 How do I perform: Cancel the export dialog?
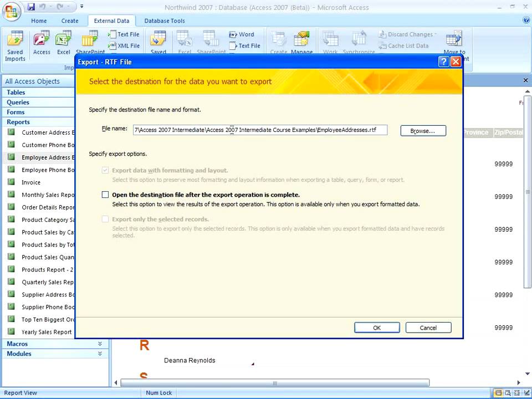pyautogui.click(x=428, y=328)
